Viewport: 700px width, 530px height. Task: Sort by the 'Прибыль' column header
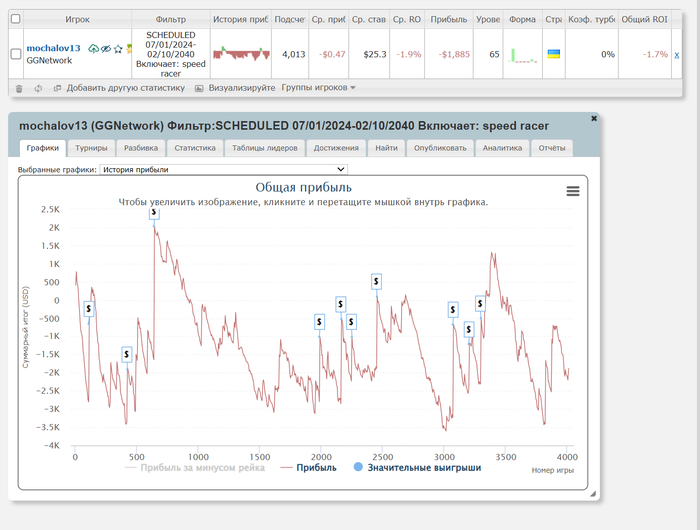click(x=449, y=19)
